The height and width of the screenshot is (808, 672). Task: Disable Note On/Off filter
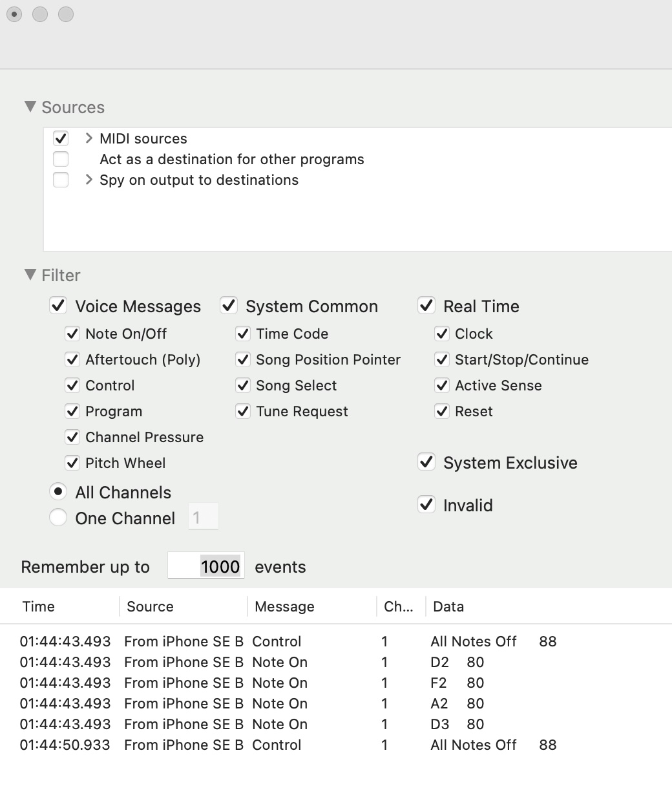point(72,334)
